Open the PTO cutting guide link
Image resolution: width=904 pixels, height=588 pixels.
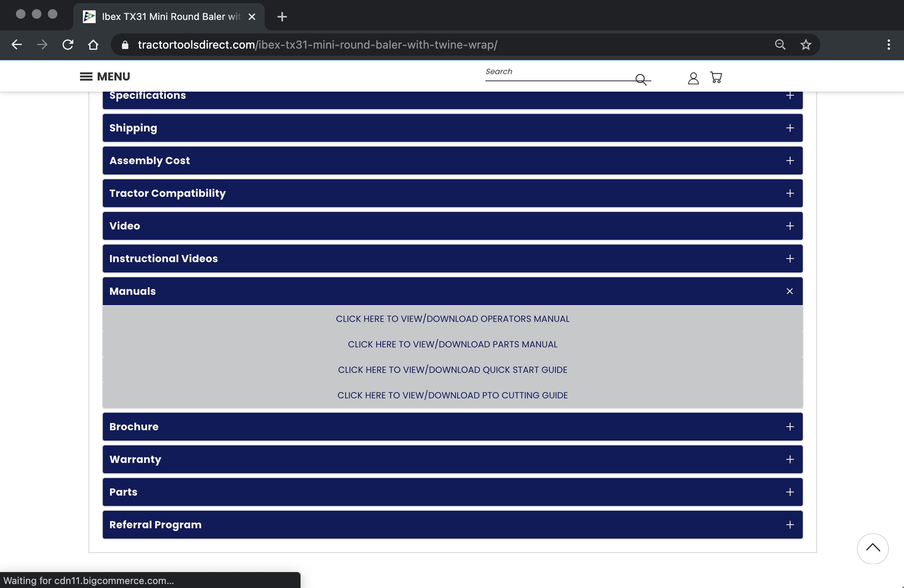click(452, 395)
